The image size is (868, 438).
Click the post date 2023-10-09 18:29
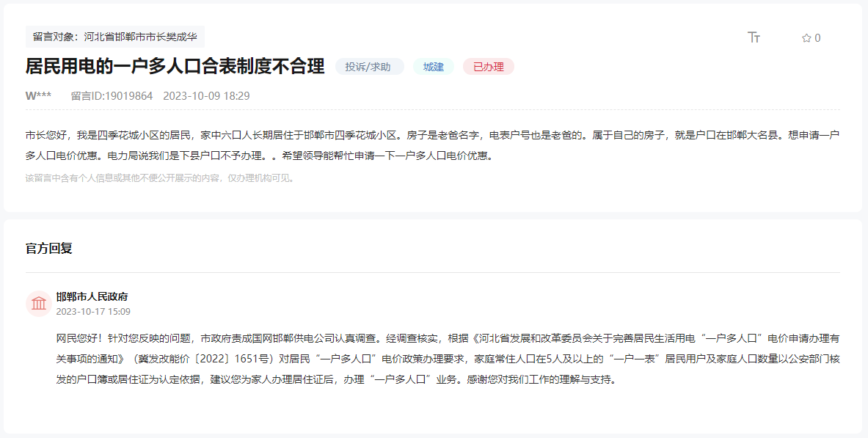click(x=206, y=96)
